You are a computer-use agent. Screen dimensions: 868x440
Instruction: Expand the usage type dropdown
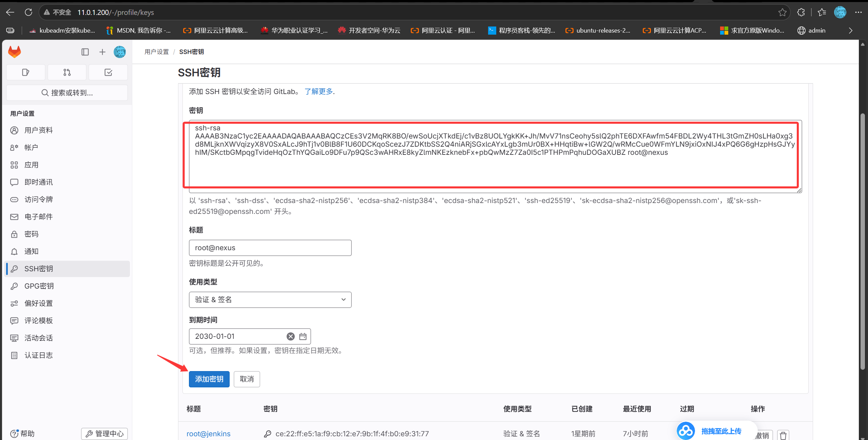(x=270, y=300)
